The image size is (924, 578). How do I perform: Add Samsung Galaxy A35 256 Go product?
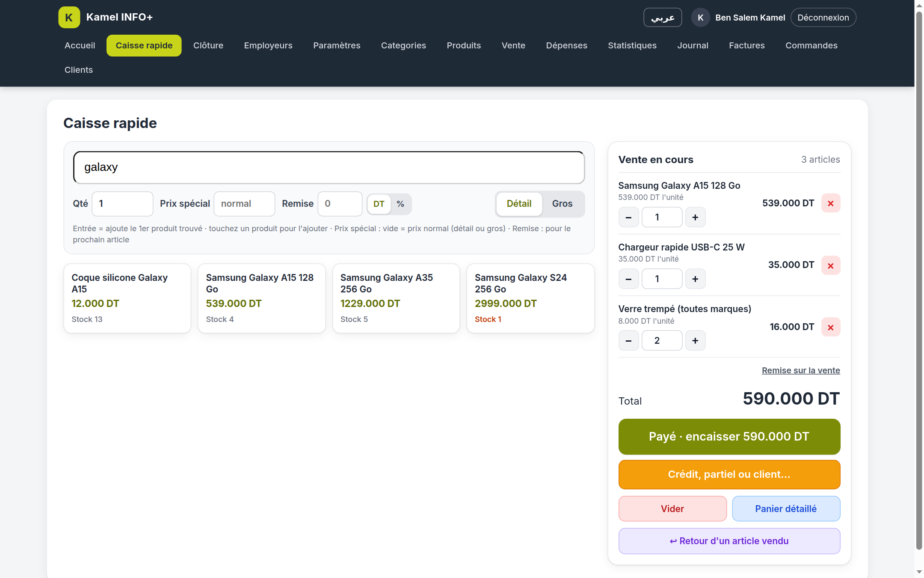coord(396,298)
